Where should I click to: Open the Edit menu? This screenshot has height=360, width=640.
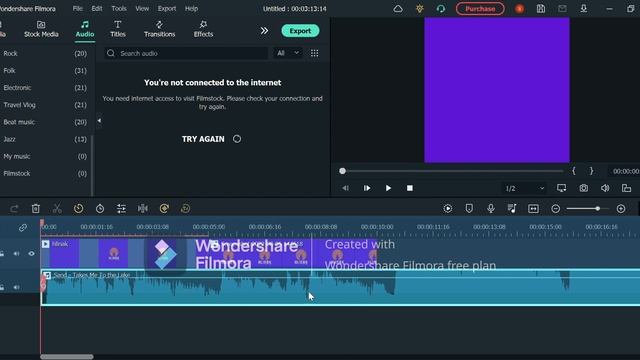(x=97, y=9)
